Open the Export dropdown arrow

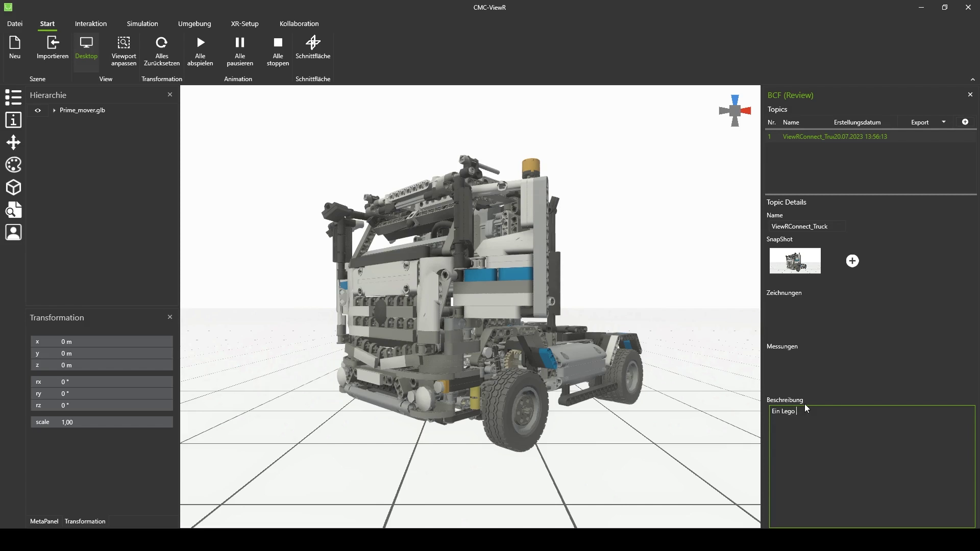point(944,122)
